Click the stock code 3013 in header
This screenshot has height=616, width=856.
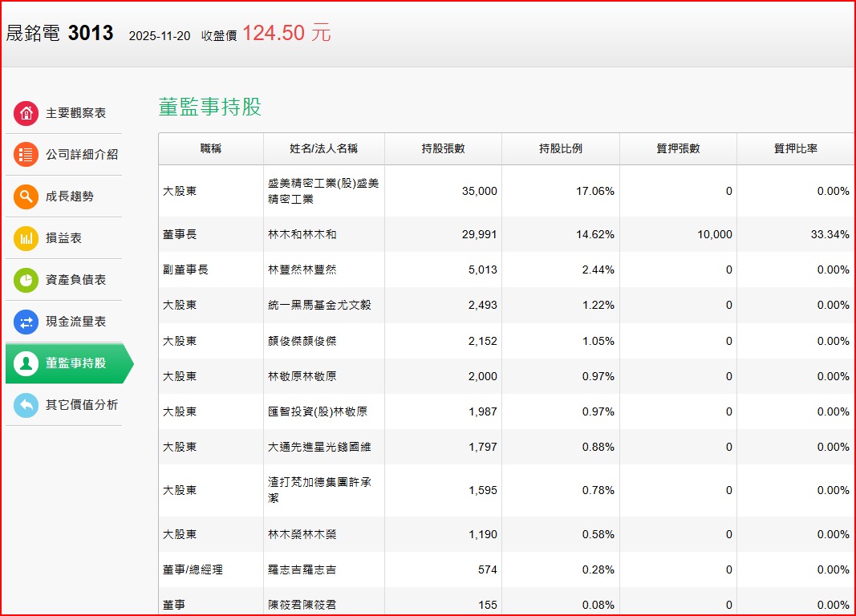click(91, 33)
